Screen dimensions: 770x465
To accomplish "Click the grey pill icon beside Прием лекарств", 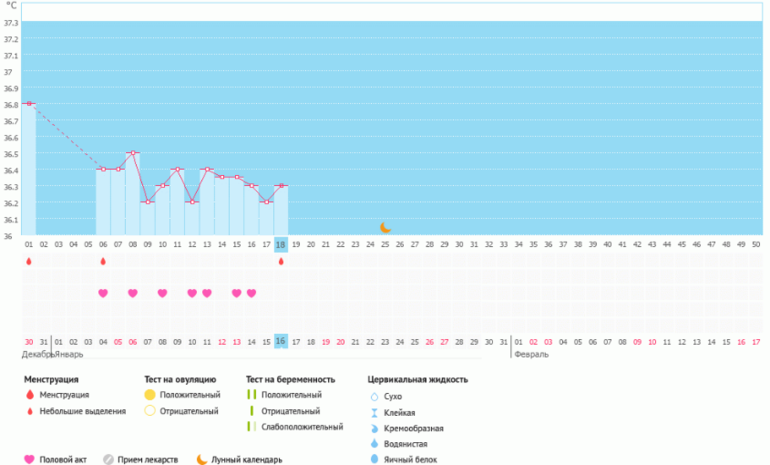I will click(x=110, y=460).
